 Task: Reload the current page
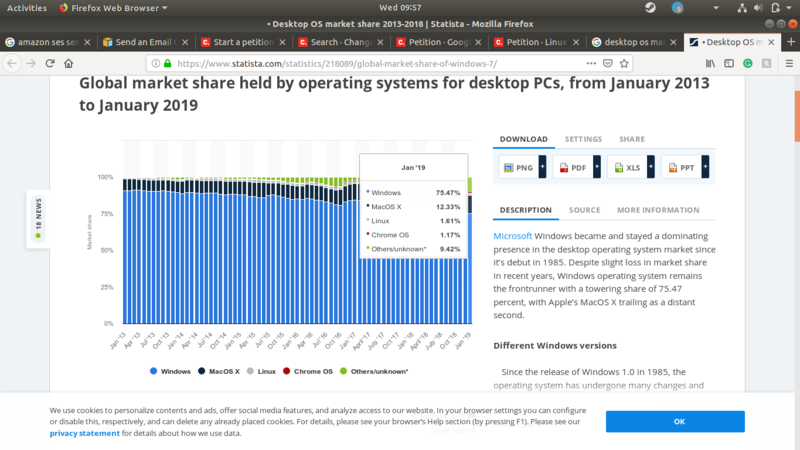pos(50,64)
